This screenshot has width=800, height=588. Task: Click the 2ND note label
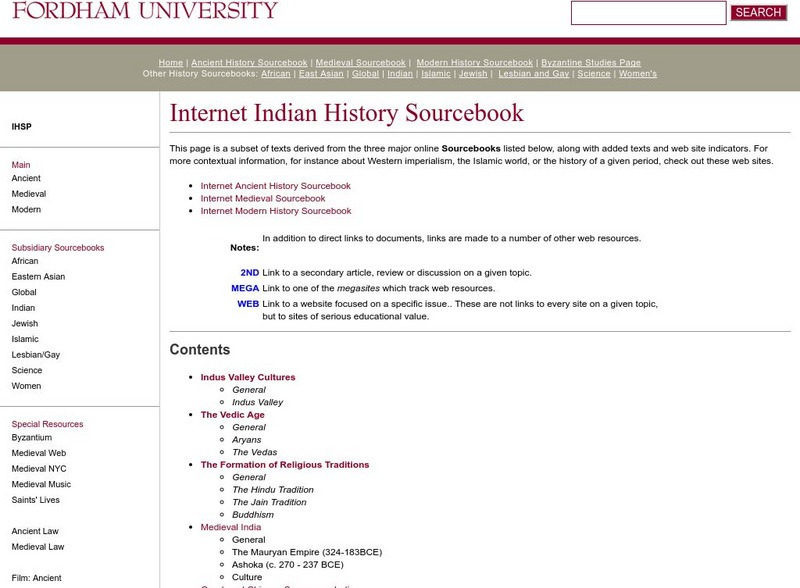[x=249, y=273]
